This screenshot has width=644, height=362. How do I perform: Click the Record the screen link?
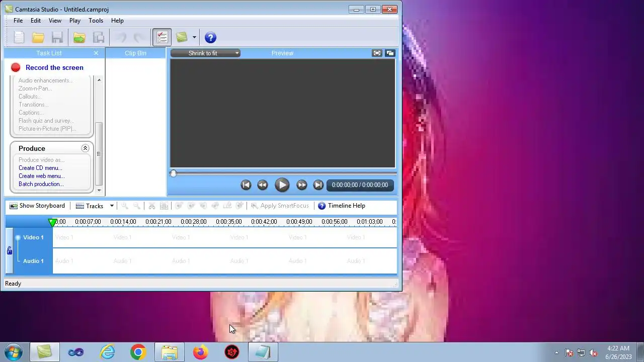(54, 67)
